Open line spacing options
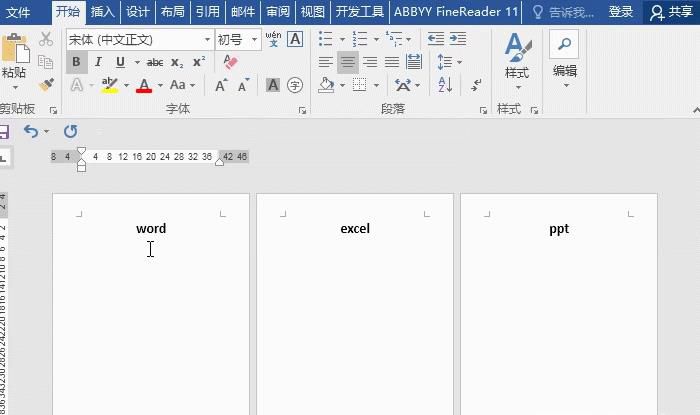The height and width of the screenshot is (415, 700). point(449,62)
